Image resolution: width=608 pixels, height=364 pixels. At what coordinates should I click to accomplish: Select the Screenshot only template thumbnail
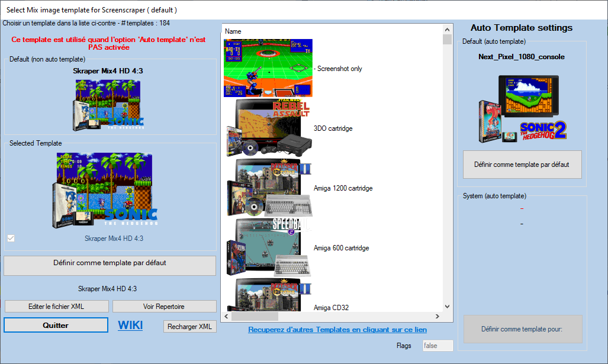(268, 68)
